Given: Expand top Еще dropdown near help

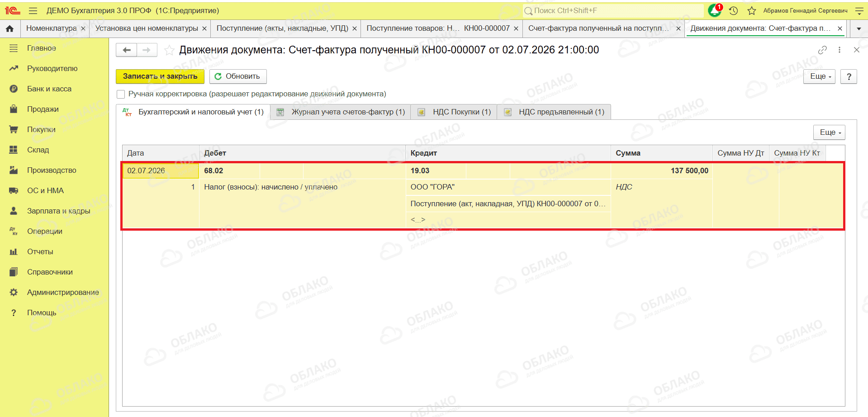Looking at the screenshot, I should (819, 76).
